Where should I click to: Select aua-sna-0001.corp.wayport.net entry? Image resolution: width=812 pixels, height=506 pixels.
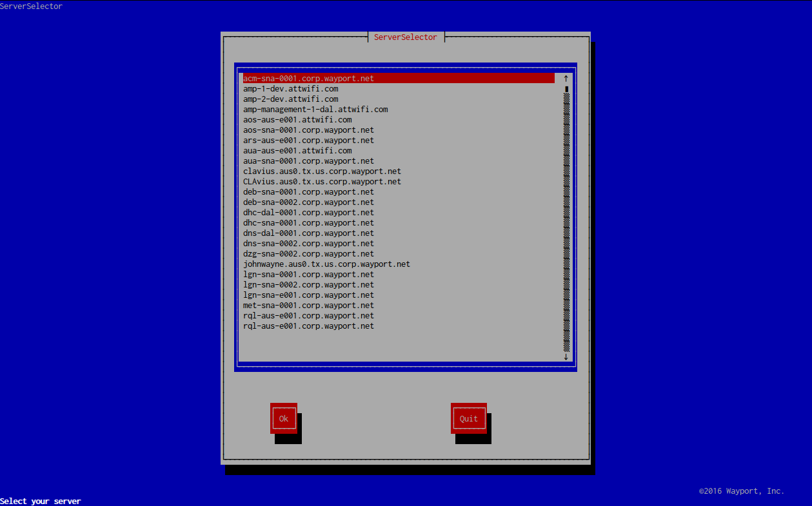[x=308, y=161]
